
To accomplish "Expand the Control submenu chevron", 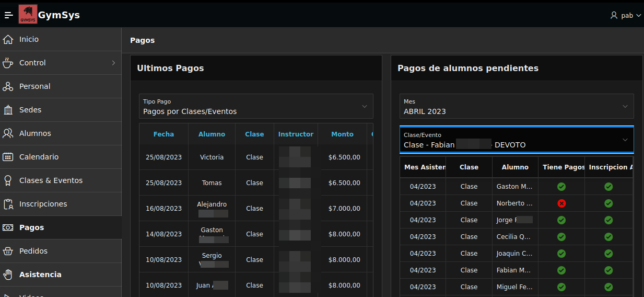I will point(113,63).
